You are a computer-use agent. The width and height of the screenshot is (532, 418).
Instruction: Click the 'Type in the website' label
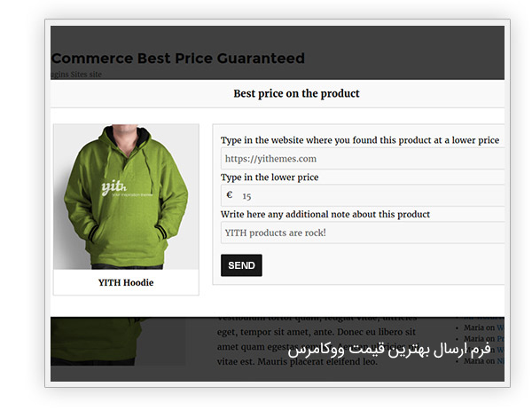[x=359, y=140]
